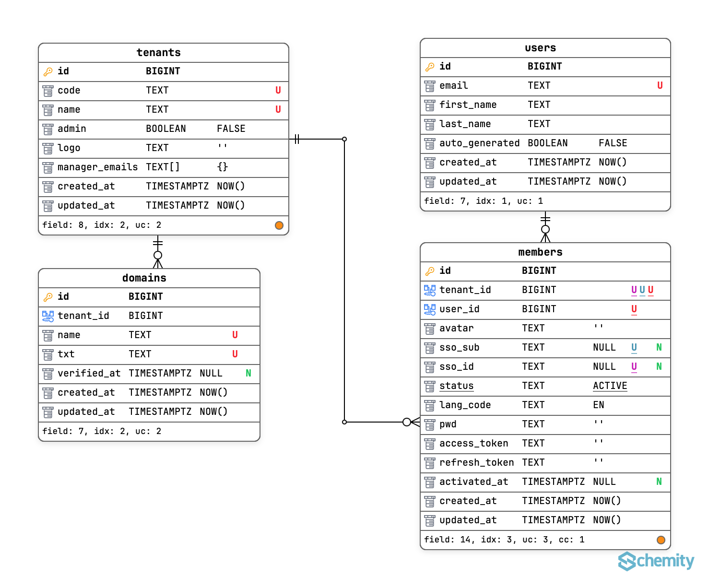
Task: Click the primary key icon in members table
Action: click(430, 271)
